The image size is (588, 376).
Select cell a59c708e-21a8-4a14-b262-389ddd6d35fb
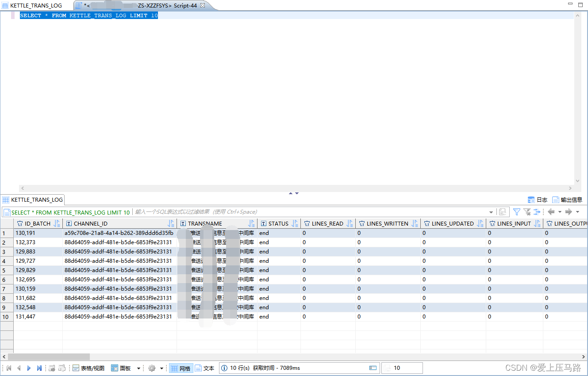pyautogui.click(x=119, y=233)
